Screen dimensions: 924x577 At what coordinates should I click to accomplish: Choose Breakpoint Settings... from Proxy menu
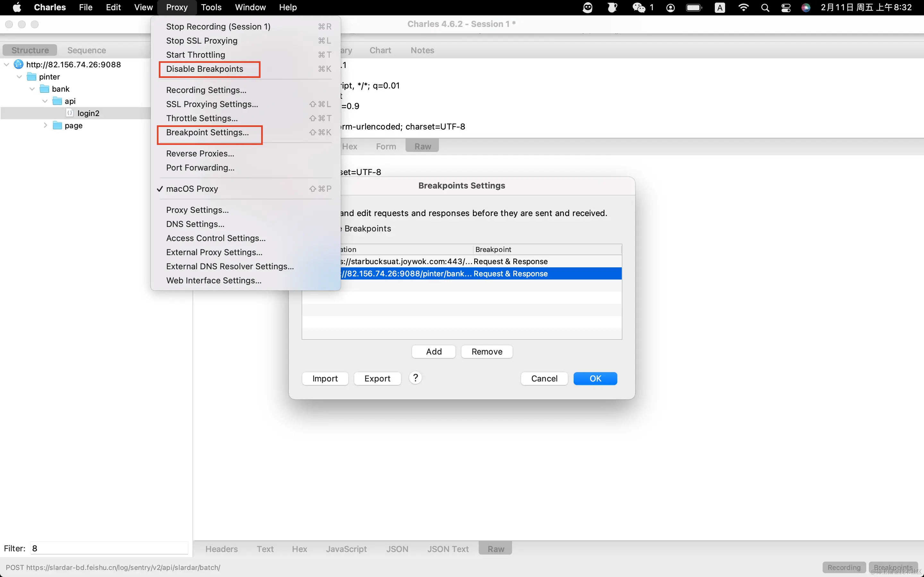point(207,132)
